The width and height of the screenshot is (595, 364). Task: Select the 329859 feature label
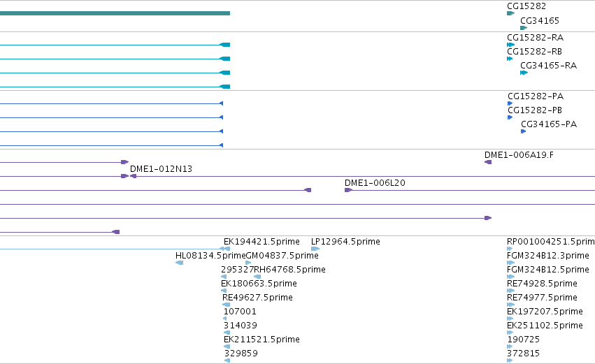coord(241,354)
